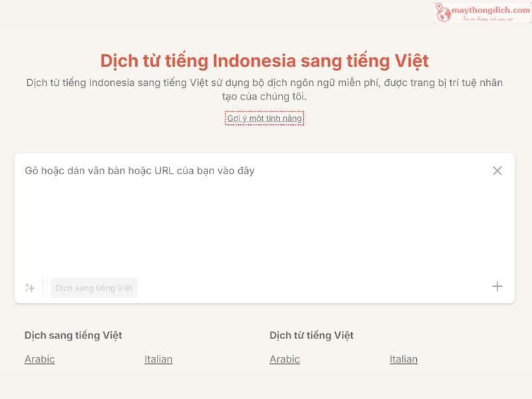Open the Arabic link under 'Dịch từ tiếng Việt'
This screenshot has width=532, height=399.
tap(284, 359)
